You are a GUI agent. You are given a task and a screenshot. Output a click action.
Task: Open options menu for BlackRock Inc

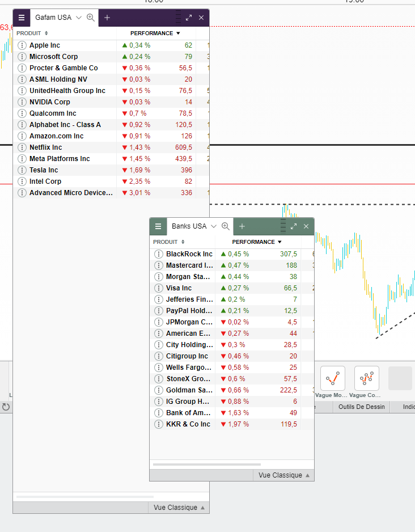[158, 254]
